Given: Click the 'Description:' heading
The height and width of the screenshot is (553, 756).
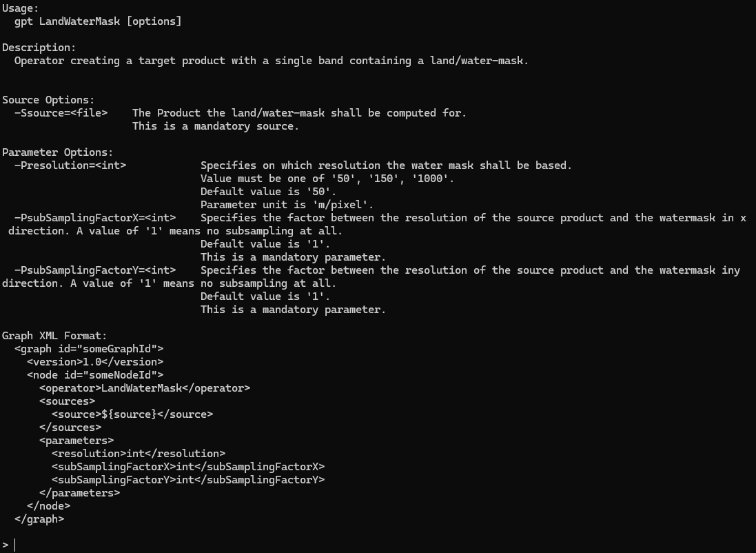Looking at the screenshot, I should pos(39,48).
